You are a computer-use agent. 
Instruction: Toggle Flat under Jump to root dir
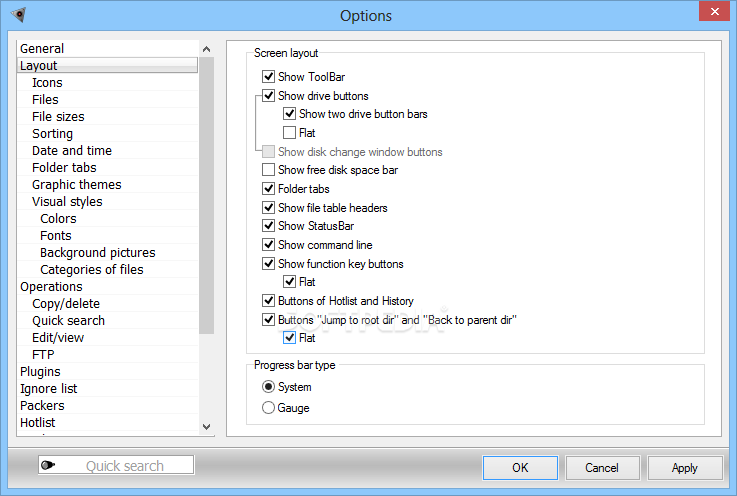pyautogui.click(x=290, y=338)
